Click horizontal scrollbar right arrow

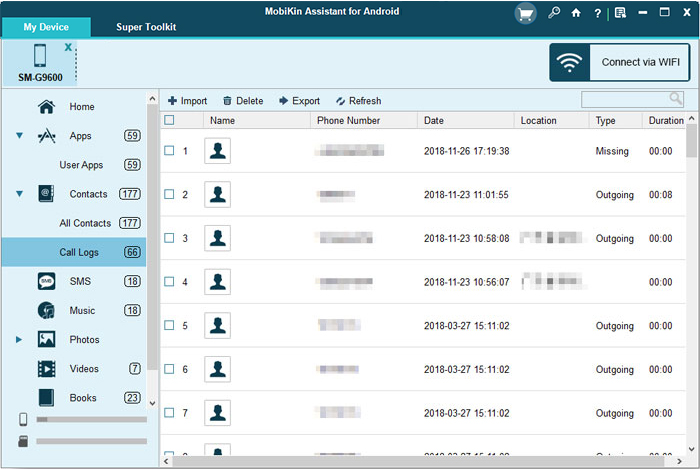(679, 461)
